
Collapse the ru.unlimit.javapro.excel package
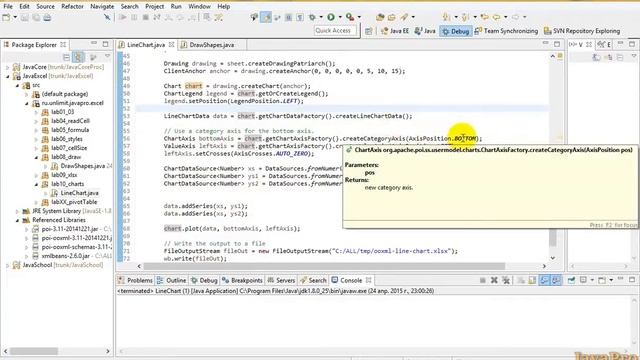click(x=27, y=103)
